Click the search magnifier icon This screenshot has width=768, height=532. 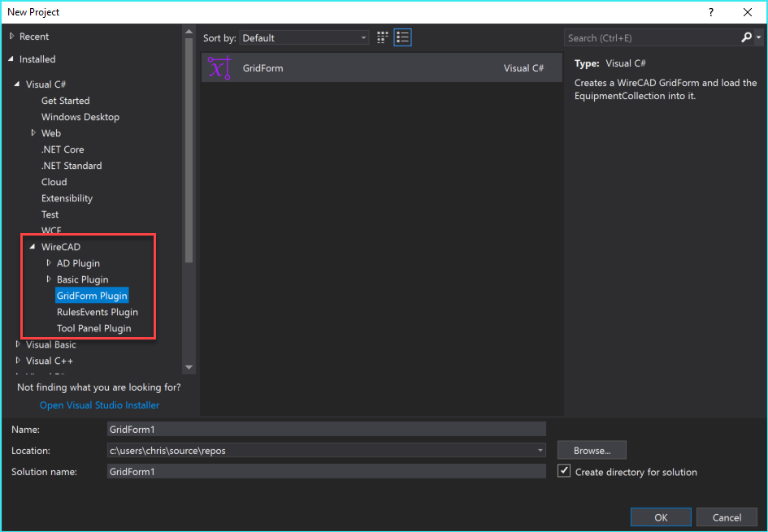coord(746,37)
